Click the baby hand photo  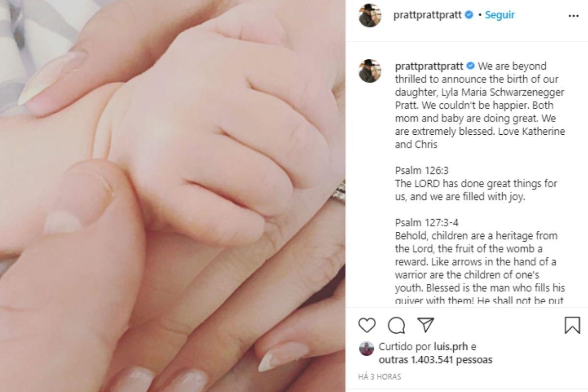point(172,196)
